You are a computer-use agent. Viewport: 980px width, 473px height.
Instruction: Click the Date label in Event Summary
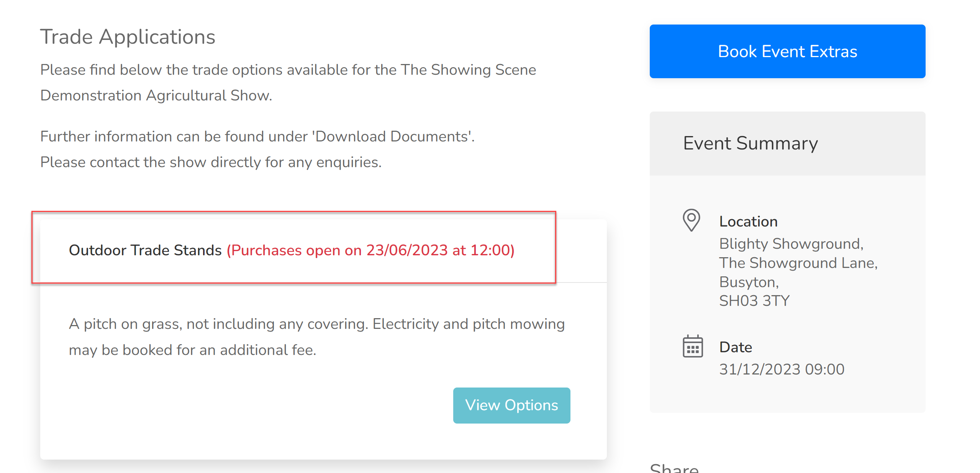pyautogui.click(x=736, y=347)
